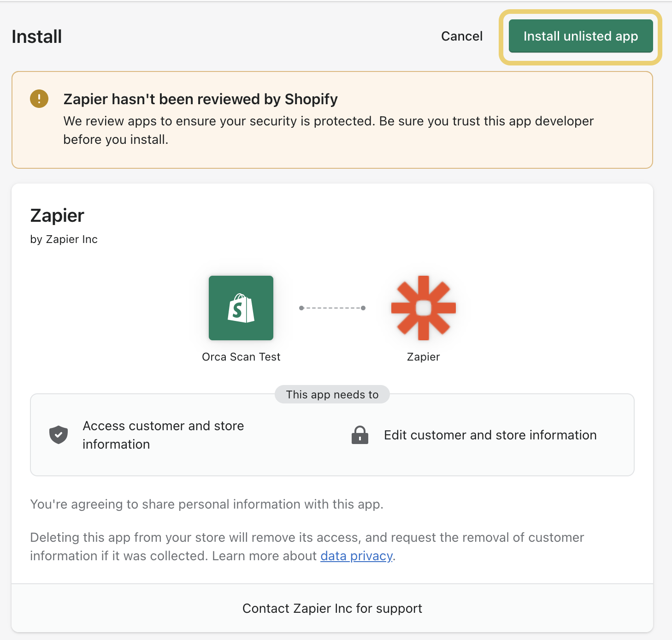
Task: Open the data privacy link
Action: tap(356, 556)
